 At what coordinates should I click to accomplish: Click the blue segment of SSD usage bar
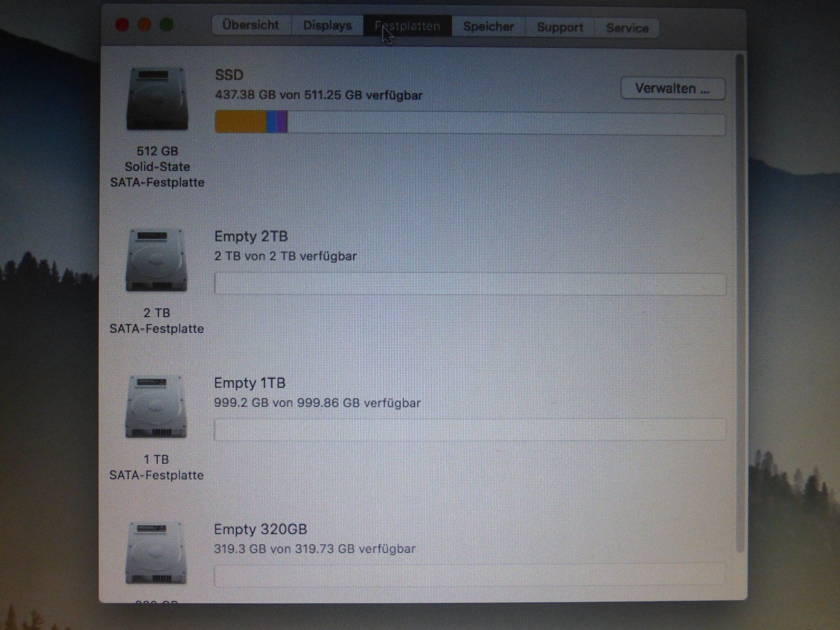click(x=272, y=122)
